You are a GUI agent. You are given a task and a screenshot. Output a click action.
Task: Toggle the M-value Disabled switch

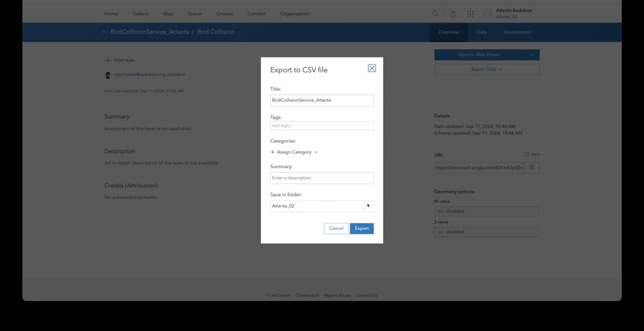click(440, 211)
